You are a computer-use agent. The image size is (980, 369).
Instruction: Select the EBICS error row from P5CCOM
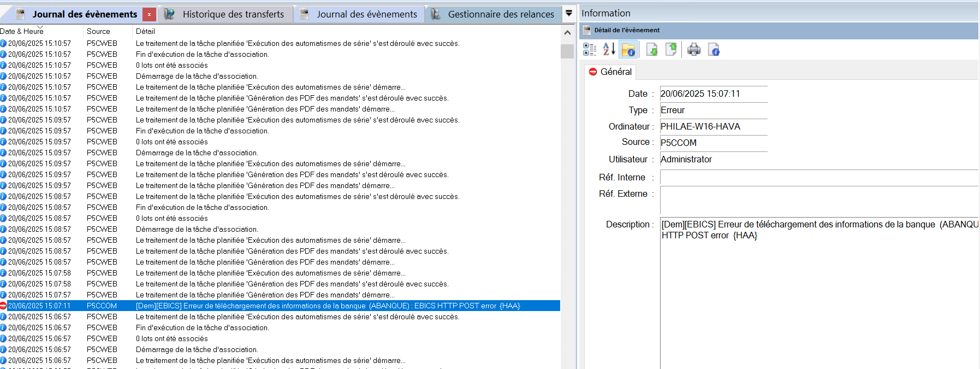[x=328, y=306]
